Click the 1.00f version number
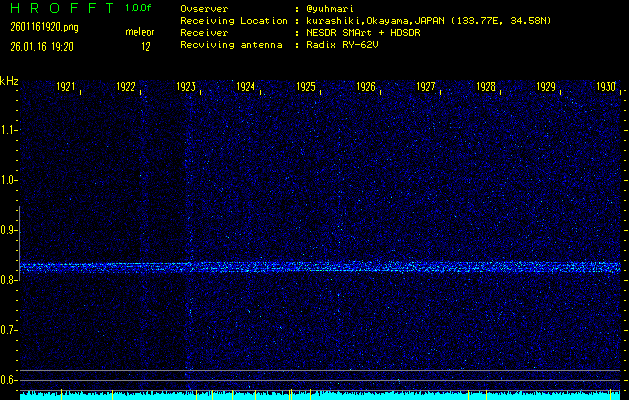Screen dimensions: 629x400 point(139,8)
